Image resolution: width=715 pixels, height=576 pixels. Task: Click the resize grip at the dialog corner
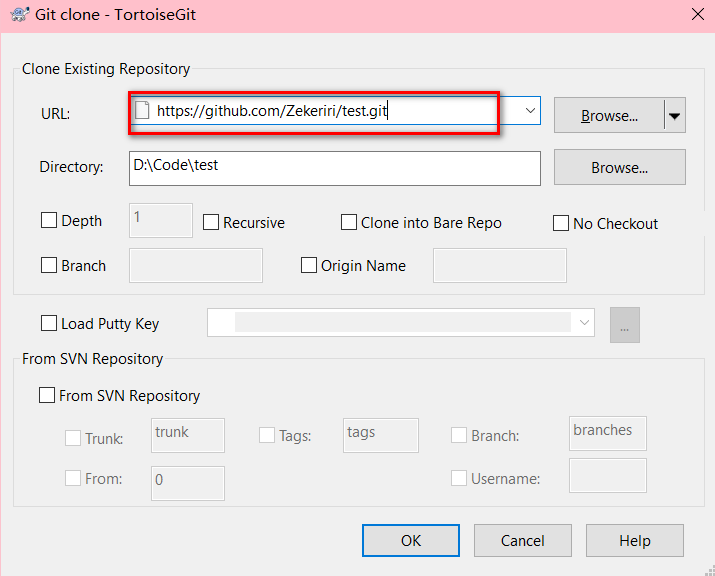(710, 571)
